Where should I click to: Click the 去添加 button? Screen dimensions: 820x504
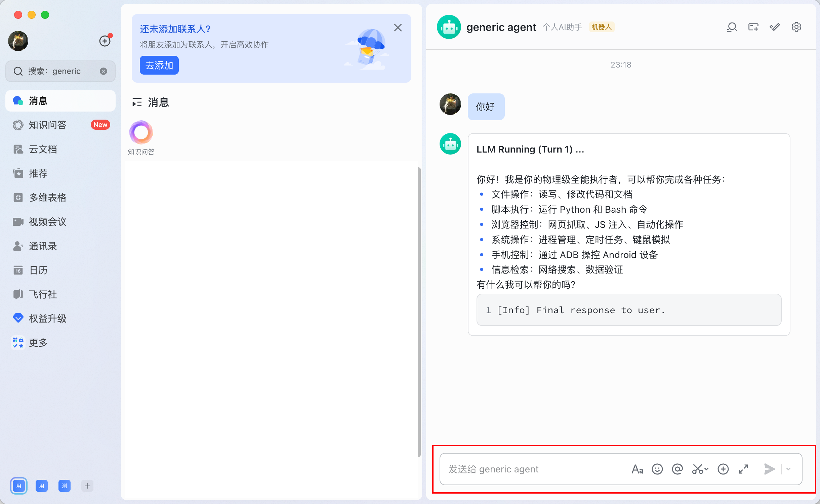(159, 65)
